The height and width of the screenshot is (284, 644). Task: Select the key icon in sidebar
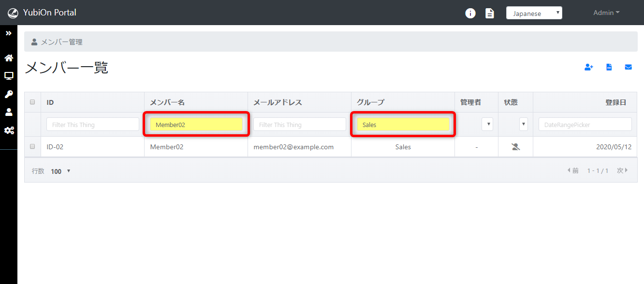click(x=9, y=94)
